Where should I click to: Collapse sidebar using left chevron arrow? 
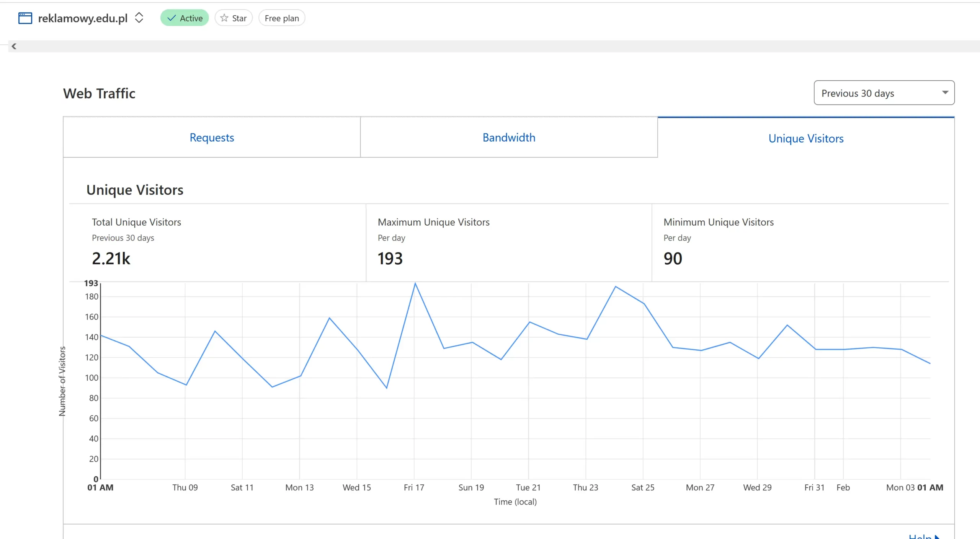click(x=14, y=46)
